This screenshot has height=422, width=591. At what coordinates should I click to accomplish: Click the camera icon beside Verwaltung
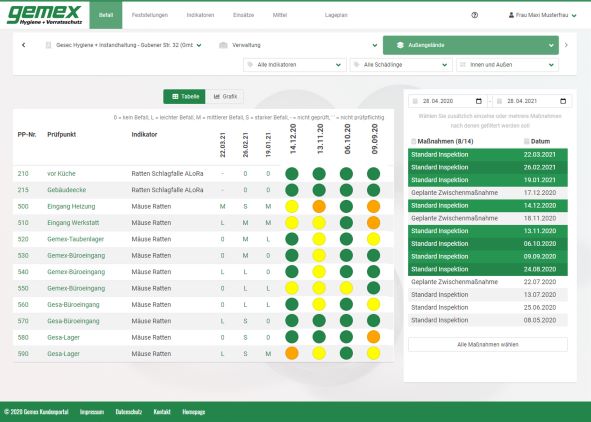pyautogui.click(x=223, y=45)
